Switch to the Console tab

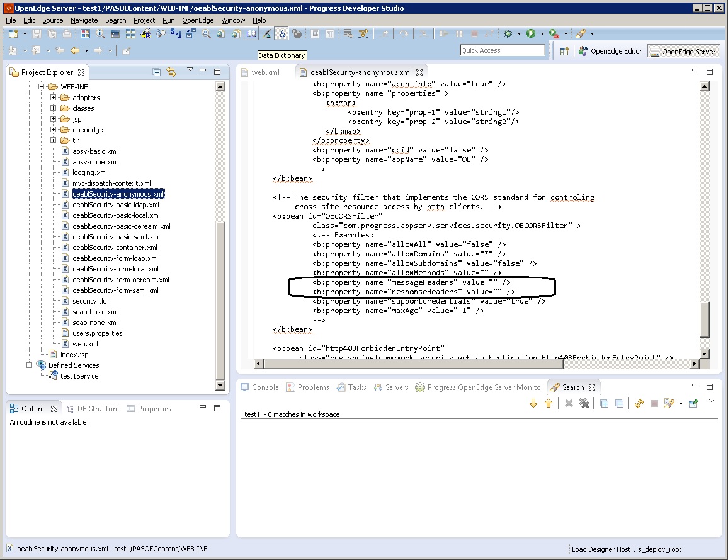point(259,387)
